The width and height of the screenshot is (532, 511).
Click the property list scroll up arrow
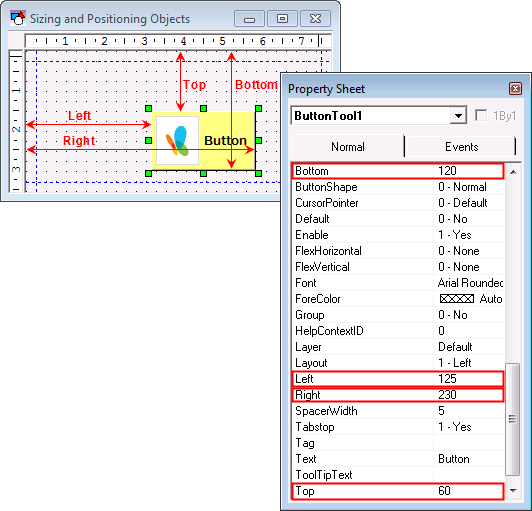point(513,172)
